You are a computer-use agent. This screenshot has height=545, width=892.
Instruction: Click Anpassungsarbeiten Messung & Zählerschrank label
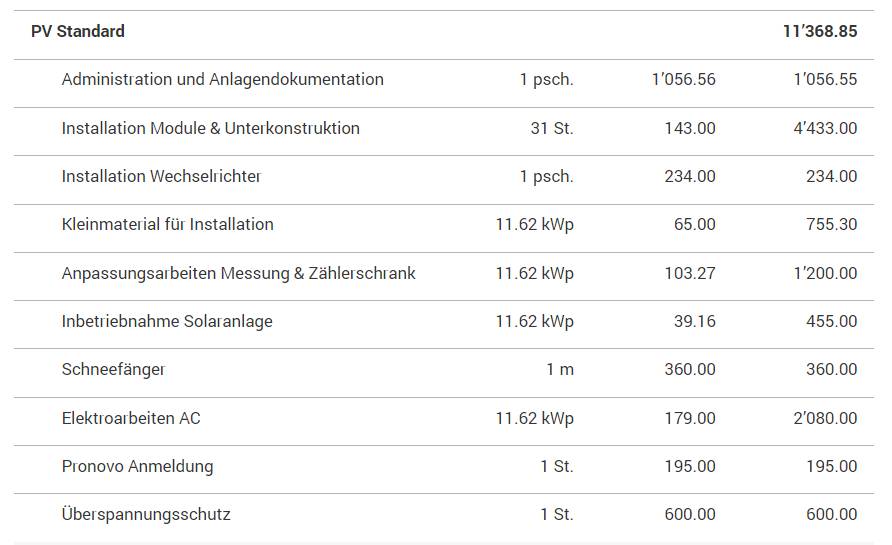tap(238, 273)
